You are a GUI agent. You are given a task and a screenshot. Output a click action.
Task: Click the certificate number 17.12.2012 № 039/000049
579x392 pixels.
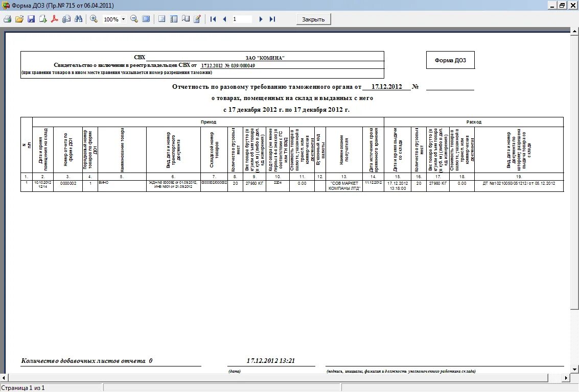pyautogui.click(x=228, y=66)
